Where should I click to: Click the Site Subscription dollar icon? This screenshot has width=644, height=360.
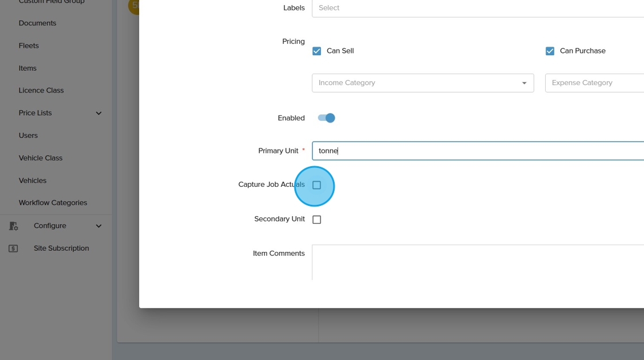tap(13, 248)
